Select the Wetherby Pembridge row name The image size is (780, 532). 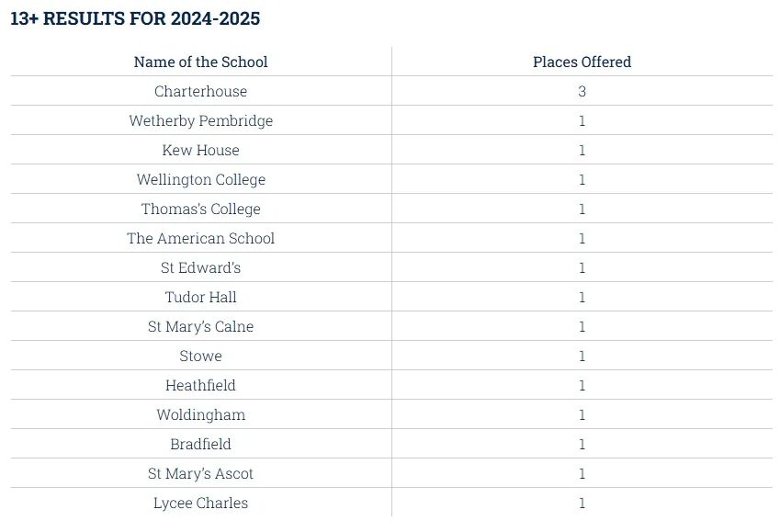coord(200,120)
